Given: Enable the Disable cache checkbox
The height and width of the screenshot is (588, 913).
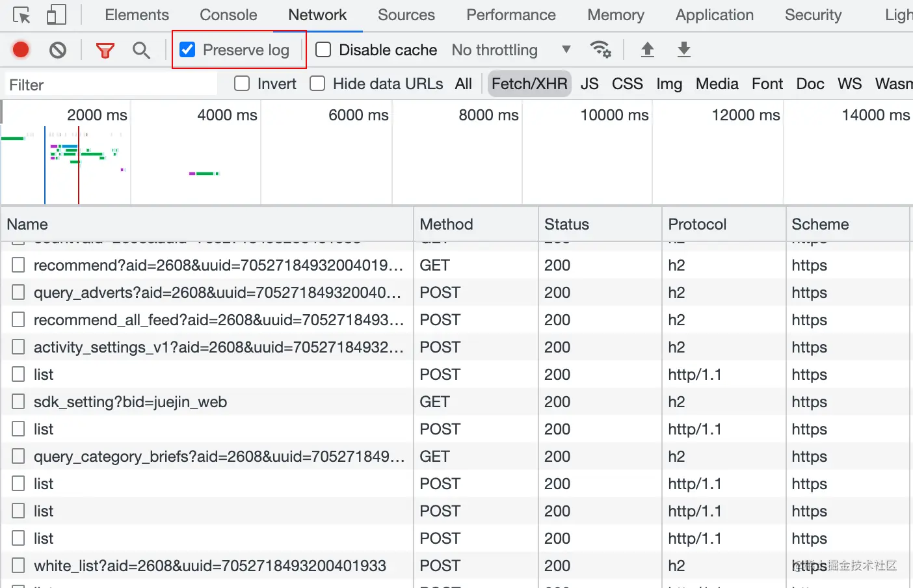Looking at the screenshot, I should coord(323,49).
